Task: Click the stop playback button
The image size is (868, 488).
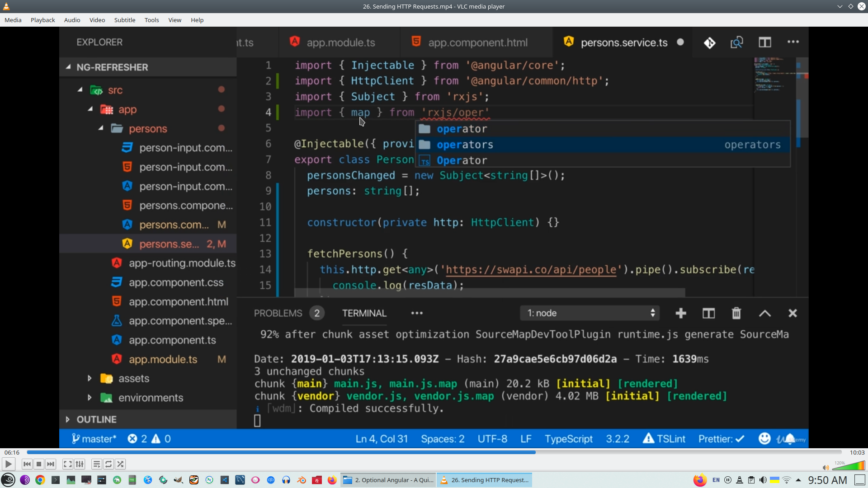Action: pos(39,464)
